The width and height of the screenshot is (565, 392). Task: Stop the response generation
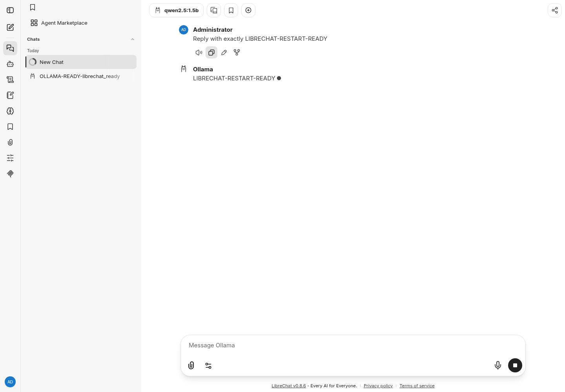515,365
